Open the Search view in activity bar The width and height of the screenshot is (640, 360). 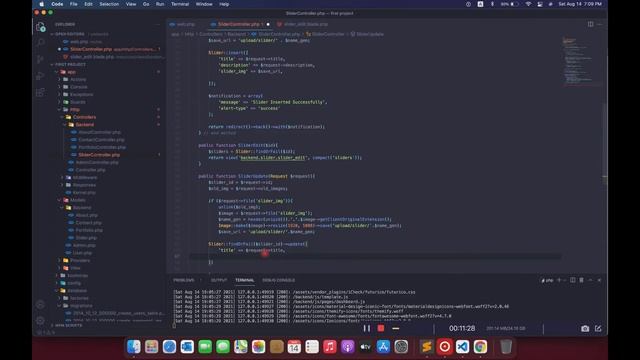point(40,42)
